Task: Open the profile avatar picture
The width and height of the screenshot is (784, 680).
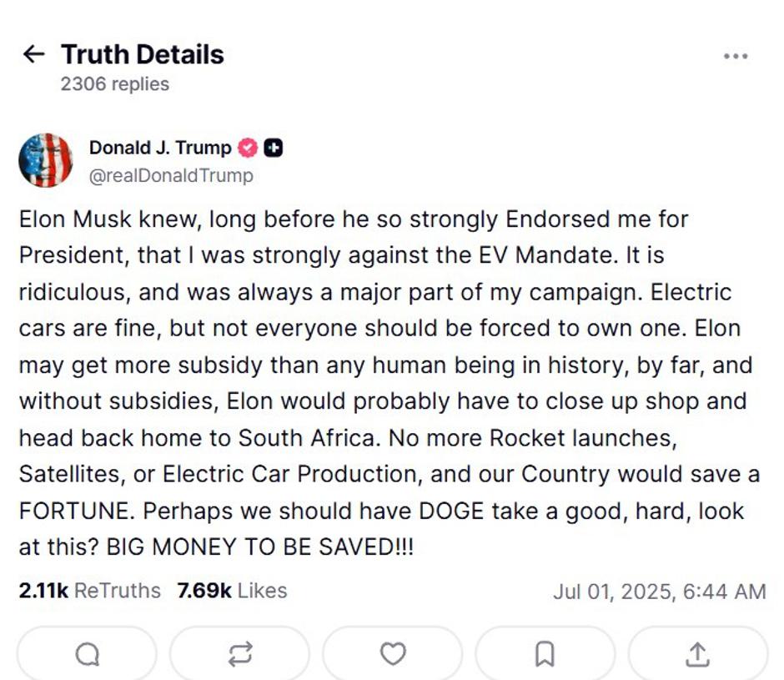Action: coord(46,160)
